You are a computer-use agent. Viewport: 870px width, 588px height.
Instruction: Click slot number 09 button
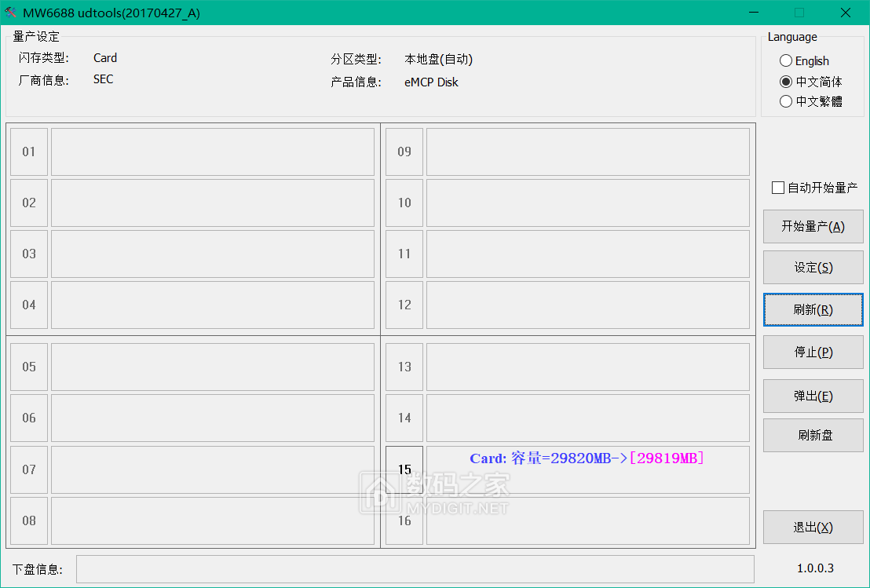click(x=404, y=152)
